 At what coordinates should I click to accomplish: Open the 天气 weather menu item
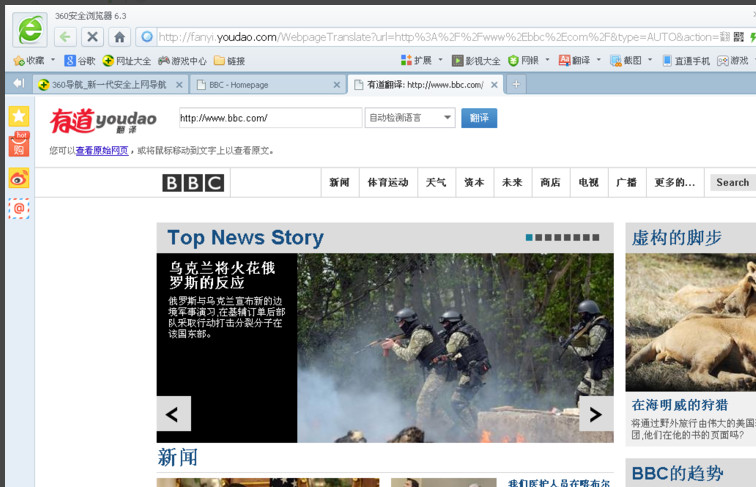coord(436,183)
